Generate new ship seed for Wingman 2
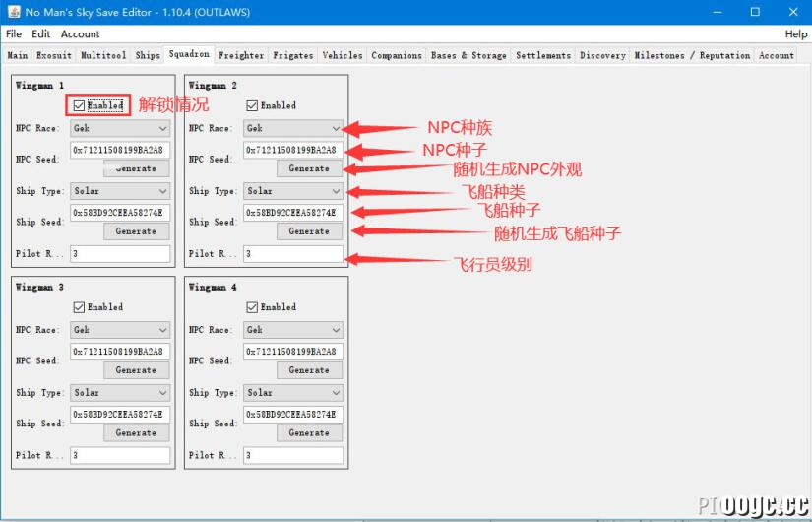 point(309,231)
